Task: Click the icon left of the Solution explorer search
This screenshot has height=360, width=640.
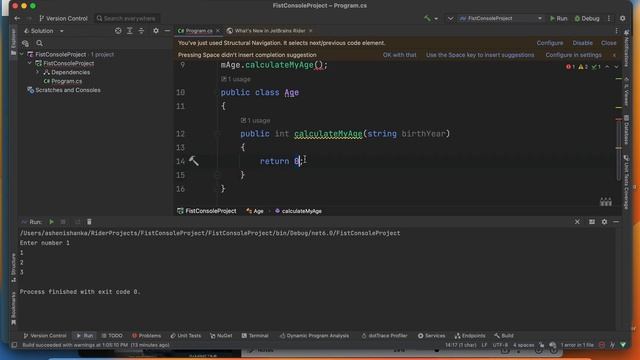Action: (25, 43)
